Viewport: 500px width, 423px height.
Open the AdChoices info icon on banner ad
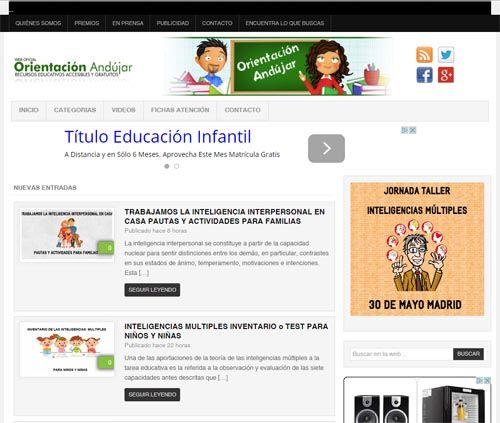[405, 130]
